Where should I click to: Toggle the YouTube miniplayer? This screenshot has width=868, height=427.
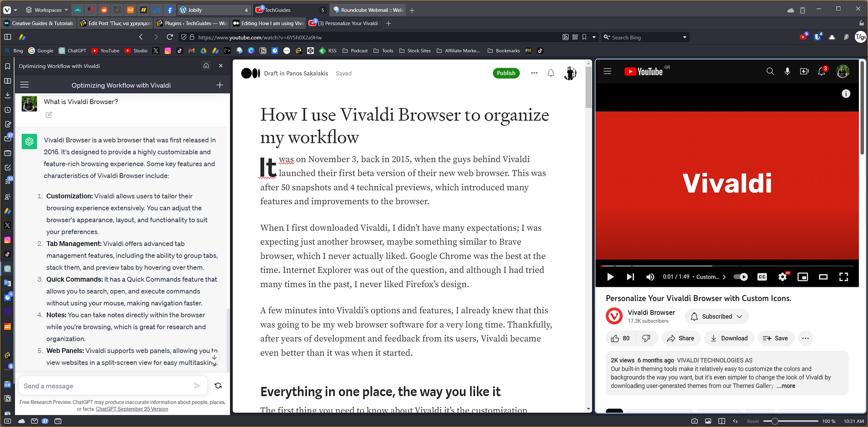tap(803, 277)
